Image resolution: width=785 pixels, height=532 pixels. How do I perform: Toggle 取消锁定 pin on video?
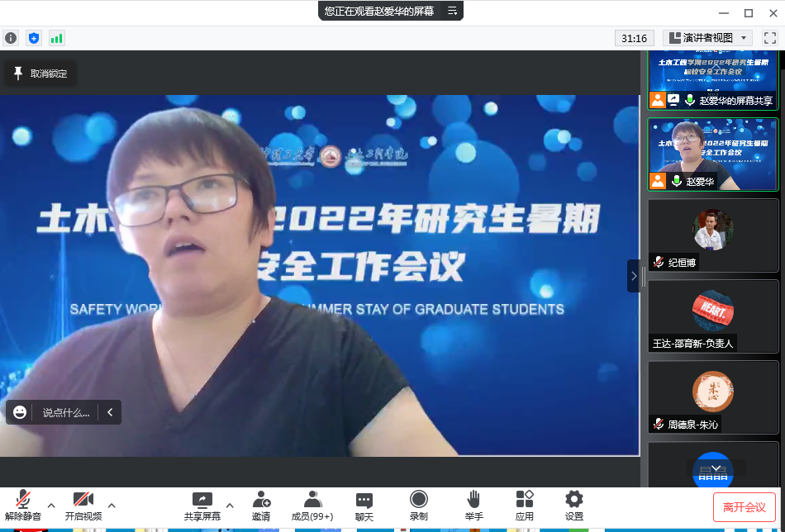point(40,74)
